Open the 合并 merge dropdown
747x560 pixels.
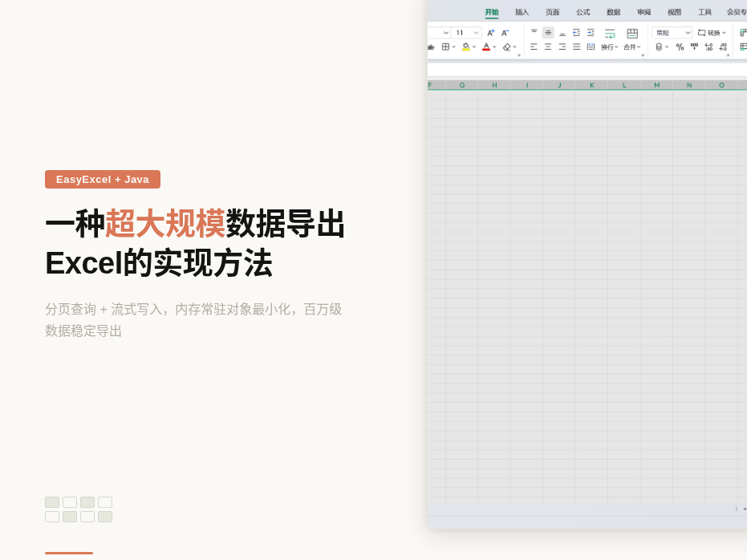[x=632, y=47]
